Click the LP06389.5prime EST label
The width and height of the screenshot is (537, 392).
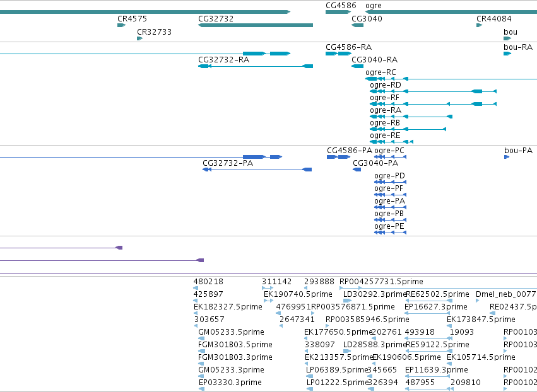(337, 371)
